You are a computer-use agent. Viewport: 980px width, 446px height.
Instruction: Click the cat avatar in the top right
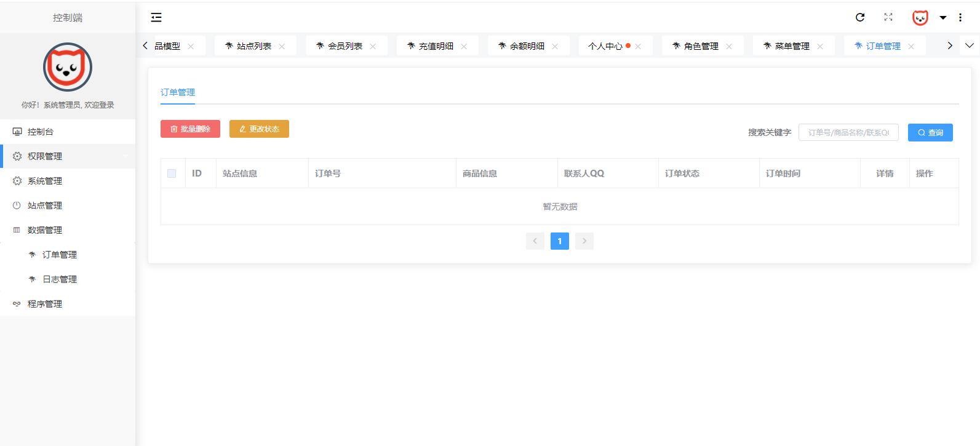[x=920, y=18]
